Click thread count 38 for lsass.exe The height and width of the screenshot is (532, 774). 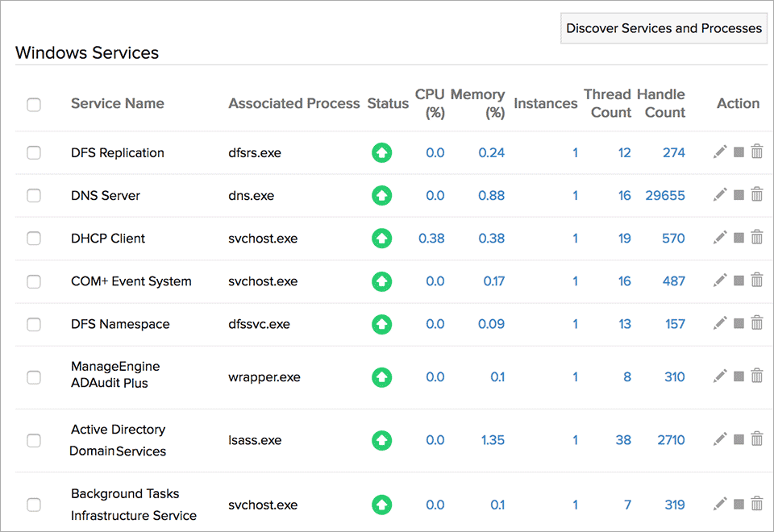(623, 439)
